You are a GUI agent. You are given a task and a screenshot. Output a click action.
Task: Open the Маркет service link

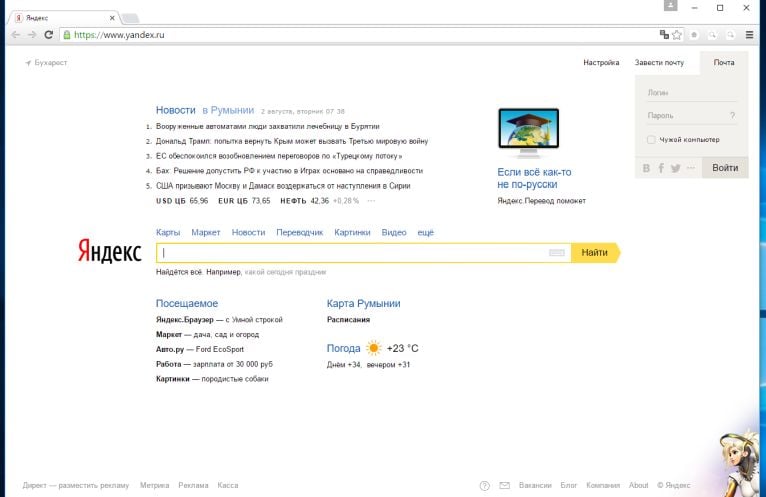[206, 233]
